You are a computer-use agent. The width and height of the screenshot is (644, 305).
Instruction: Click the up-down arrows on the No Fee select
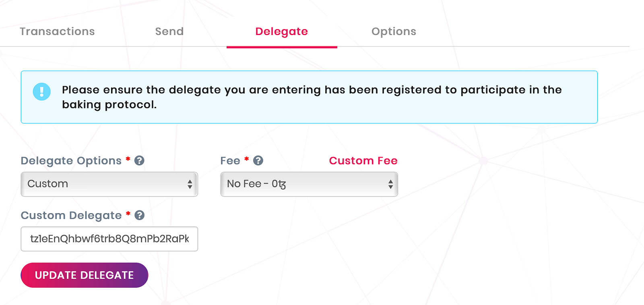(390, 184)
